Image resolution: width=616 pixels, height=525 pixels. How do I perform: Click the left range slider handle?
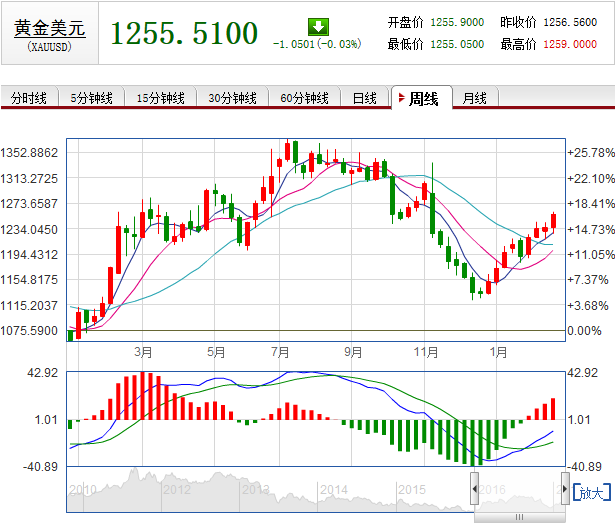(x=475, y=488)
